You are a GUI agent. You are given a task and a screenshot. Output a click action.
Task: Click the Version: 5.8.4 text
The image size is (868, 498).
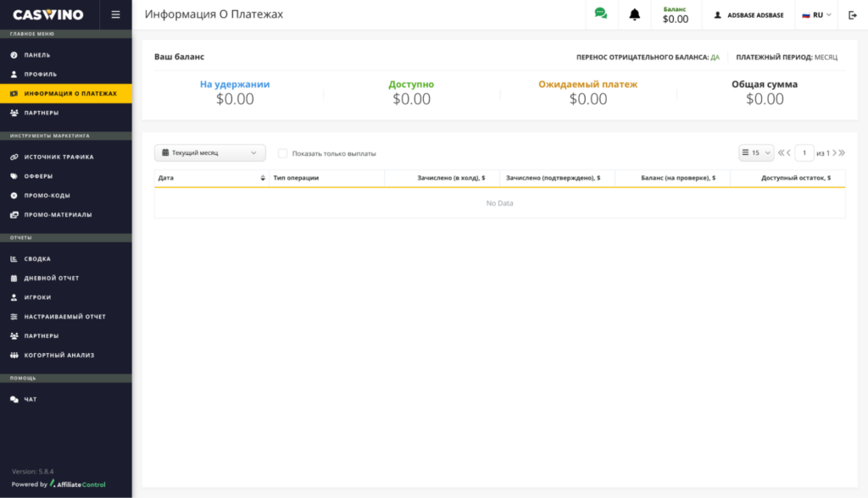coord(33,472)
